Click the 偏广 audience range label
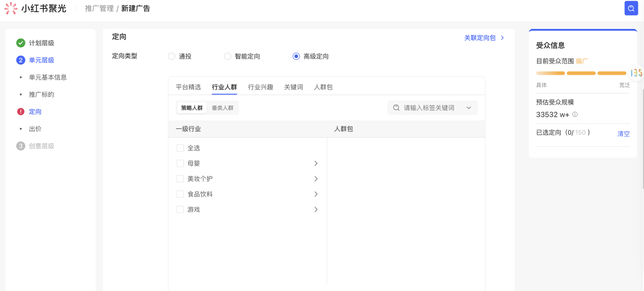 [582, 61]
